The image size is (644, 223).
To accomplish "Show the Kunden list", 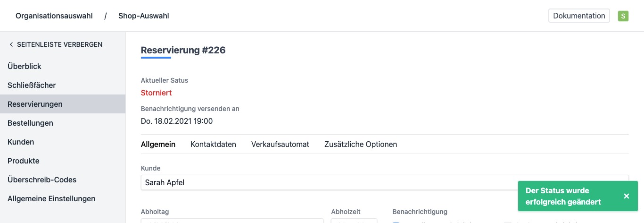I will tap(21, 142).
